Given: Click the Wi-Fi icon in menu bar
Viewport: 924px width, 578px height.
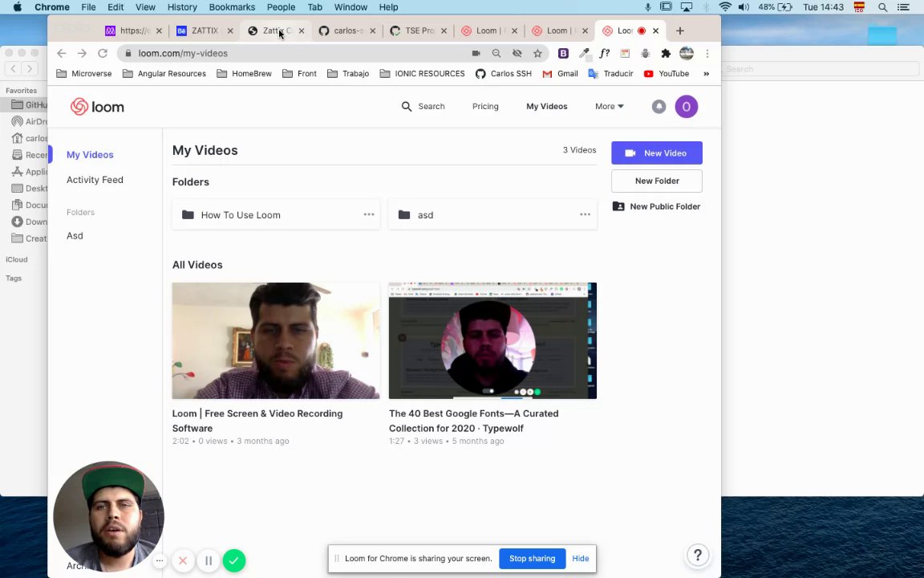Looking at the screenshot, I should click(725, 7).
